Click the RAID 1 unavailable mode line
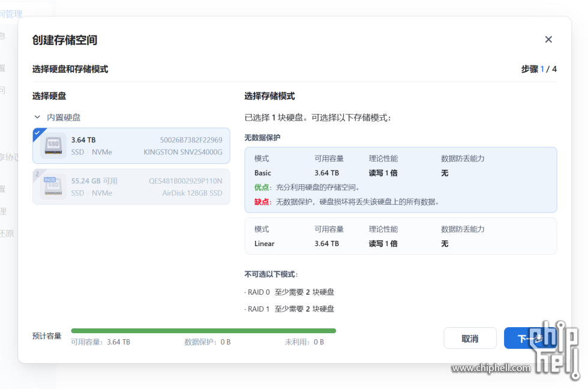 [289, 309]
